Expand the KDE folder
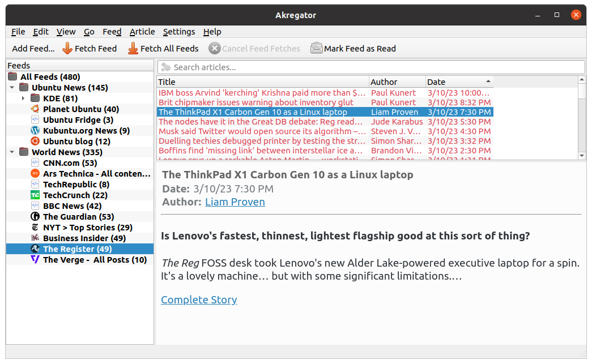The height and width of the screenshot is (364, 592). click(x=23, y=98)
